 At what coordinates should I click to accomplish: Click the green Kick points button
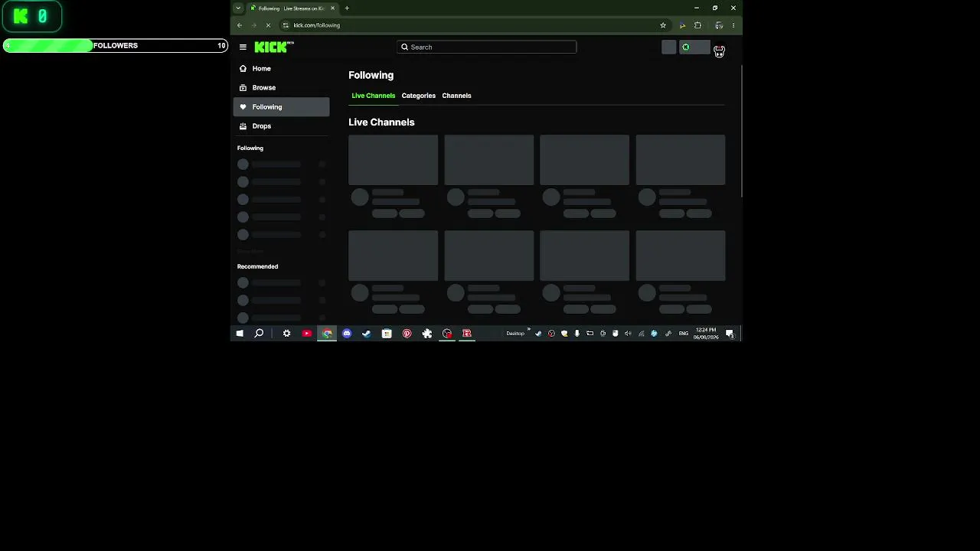pyautogui.click(x=694, y=47)
